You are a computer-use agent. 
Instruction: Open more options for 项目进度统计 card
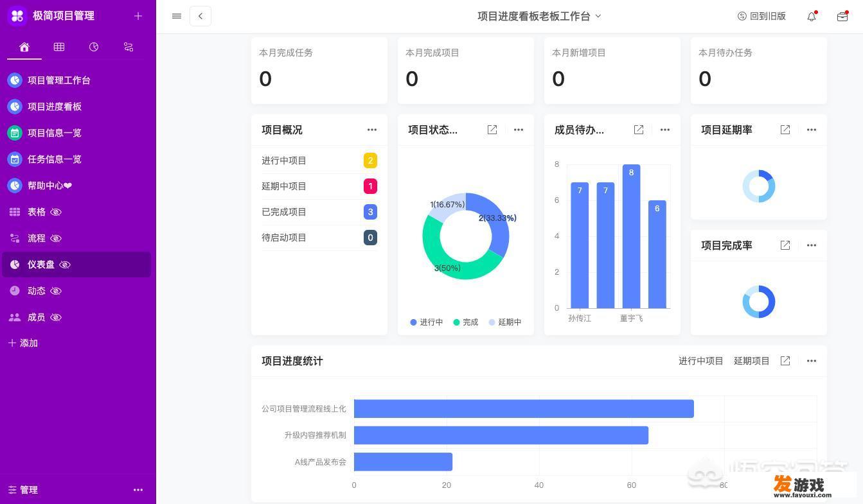(x=812, y=361)
